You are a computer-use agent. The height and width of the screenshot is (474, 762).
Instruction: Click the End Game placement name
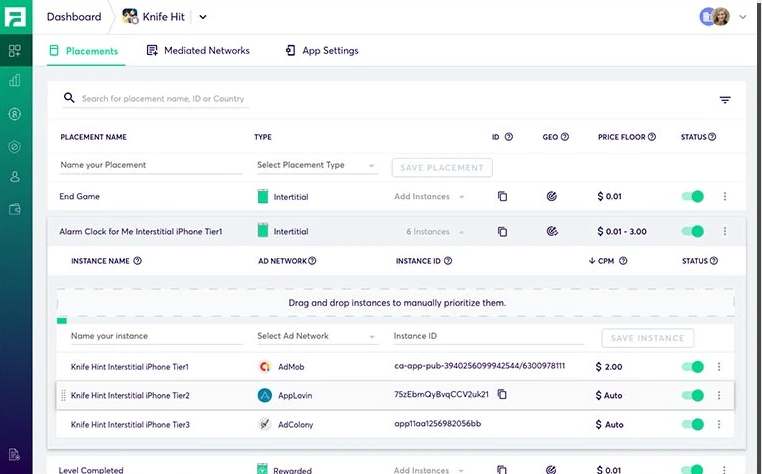(79, 196)
